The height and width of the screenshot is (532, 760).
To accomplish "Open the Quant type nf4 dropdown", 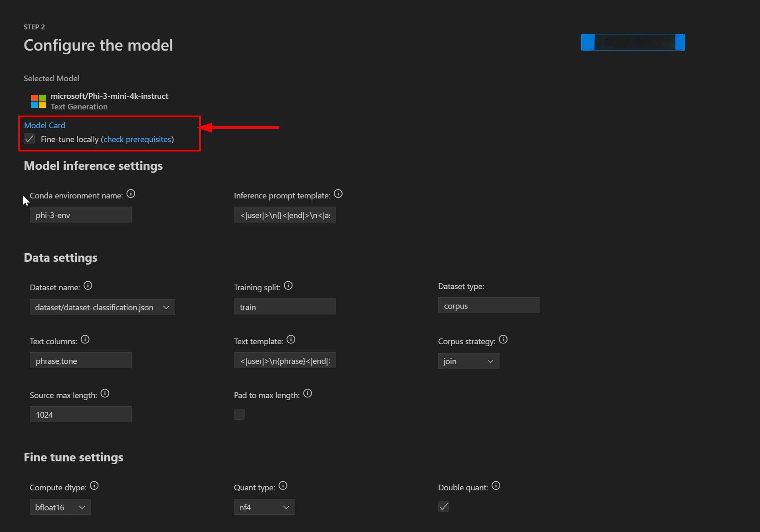I will (x=265, y=507).
